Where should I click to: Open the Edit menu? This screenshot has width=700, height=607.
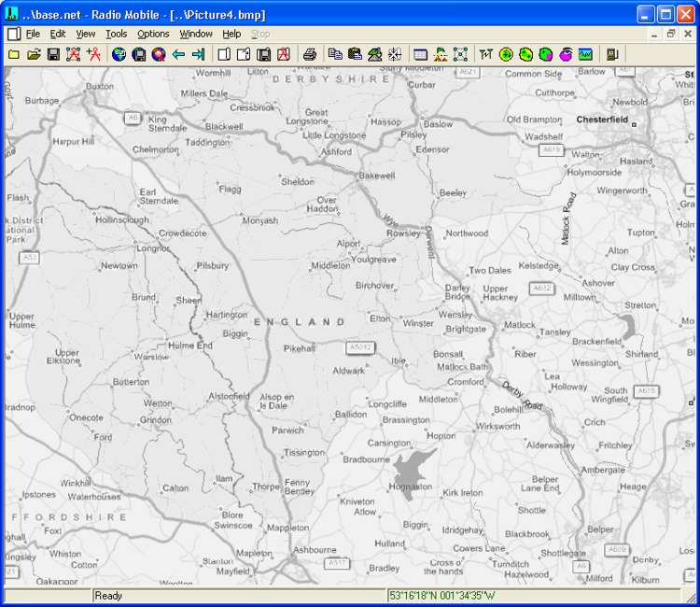[x=58, y=34]
